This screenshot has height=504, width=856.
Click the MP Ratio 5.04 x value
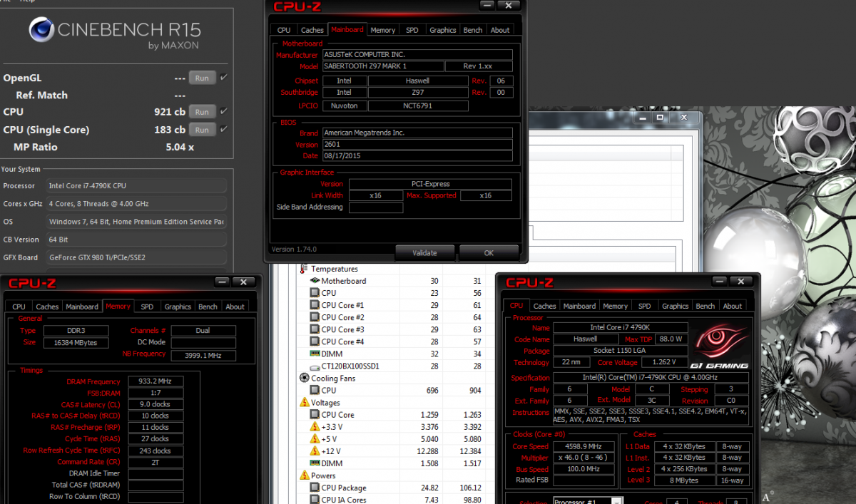(180, 147)
